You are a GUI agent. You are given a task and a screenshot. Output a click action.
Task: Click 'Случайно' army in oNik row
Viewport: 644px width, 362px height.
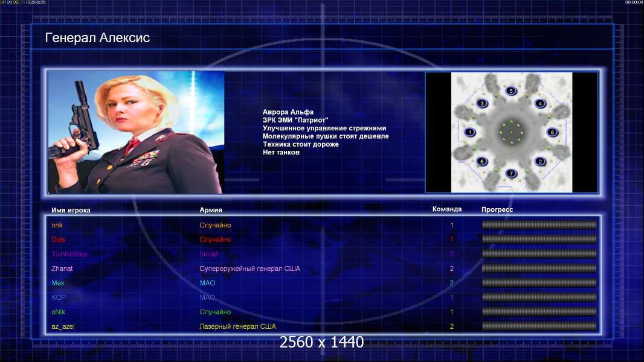(x=215, y=312)
